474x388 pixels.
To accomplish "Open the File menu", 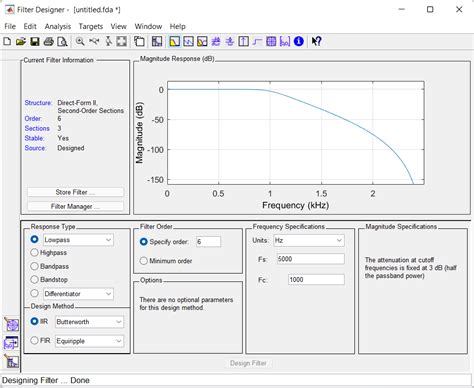I will tap(10, 26).
